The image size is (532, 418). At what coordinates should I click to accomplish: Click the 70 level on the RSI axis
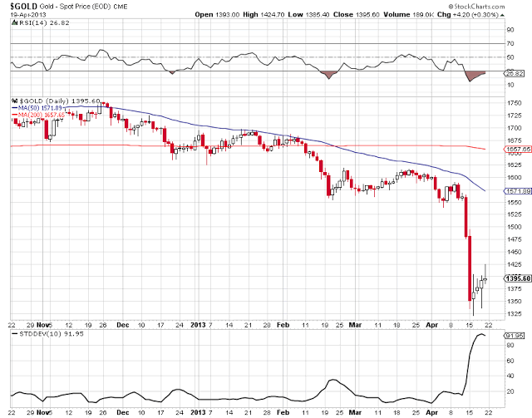click(510, 43)
